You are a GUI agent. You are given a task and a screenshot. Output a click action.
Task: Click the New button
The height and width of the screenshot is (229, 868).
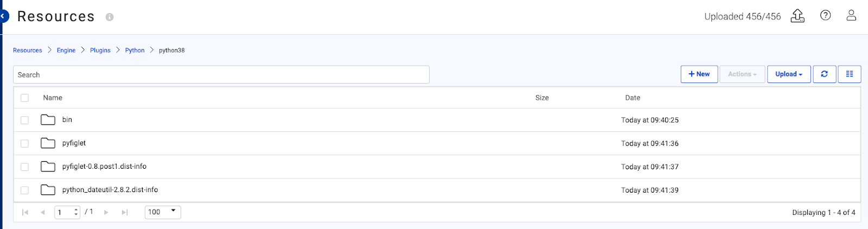699,74
